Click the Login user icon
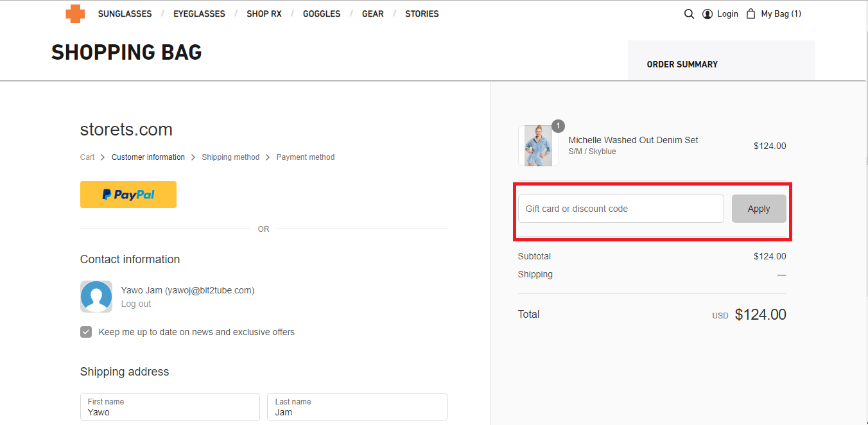The width and height of the screenshot is (868, 425). click(707, 13)
